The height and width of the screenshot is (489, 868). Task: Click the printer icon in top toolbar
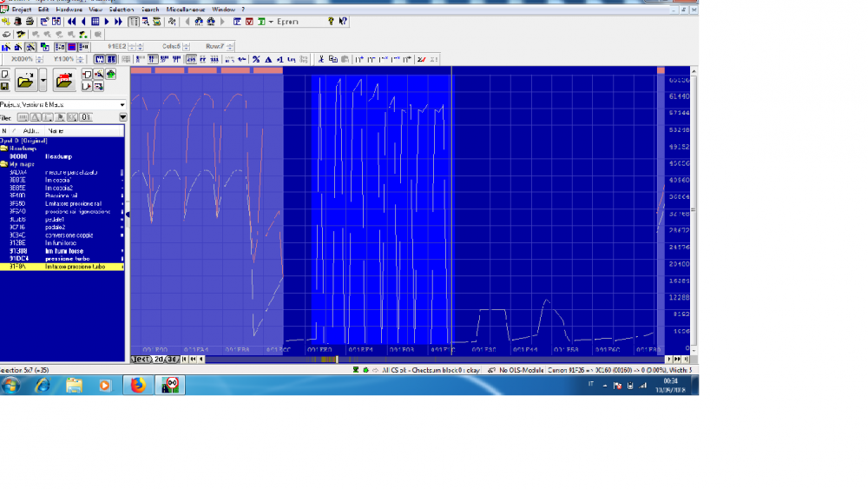coord(30,22)
